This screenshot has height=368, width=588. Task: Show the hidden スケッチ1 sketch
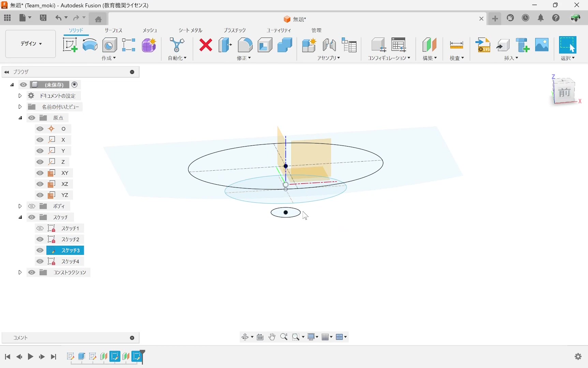pos(40,228)
